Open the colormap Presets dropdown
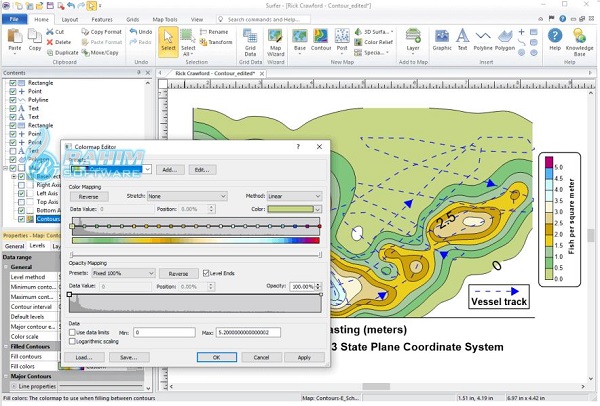Screen dimensions: 600x406 click(x=148, y=170)
